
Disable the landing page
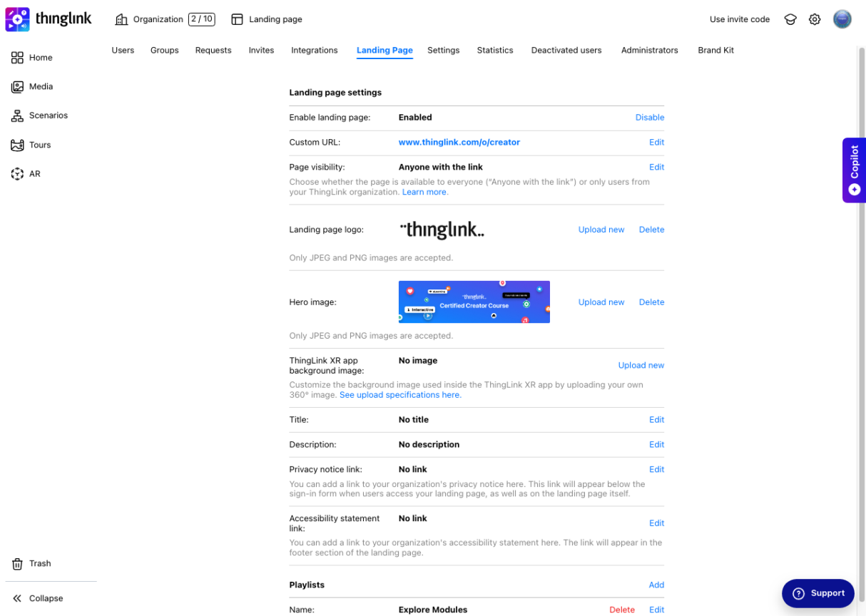tap(649, 117)
